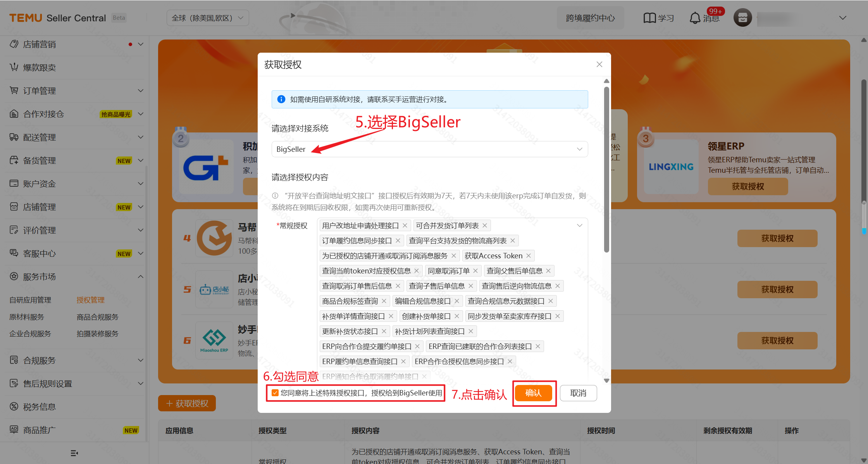Viewport: 868px width, 464px height.
Task: Open the 原材料服务 submenu item
Action: point(27,317)
